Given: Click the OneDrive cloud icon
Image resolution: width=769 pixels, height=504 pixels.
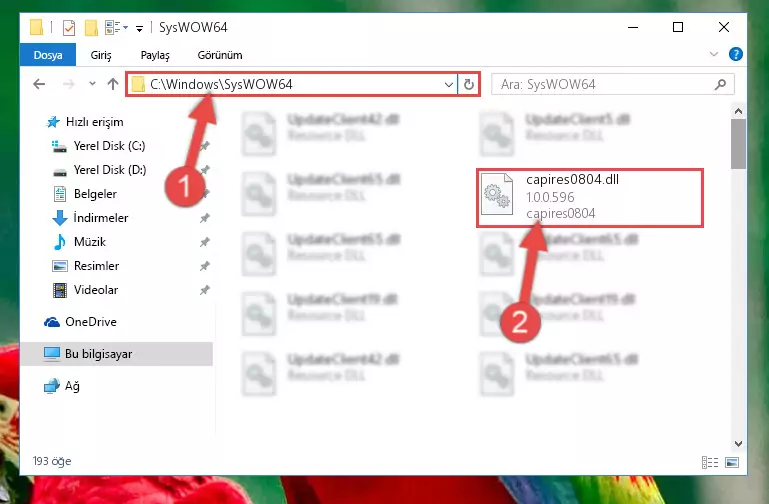Looking at the screenshot, I should pos(52,322).
